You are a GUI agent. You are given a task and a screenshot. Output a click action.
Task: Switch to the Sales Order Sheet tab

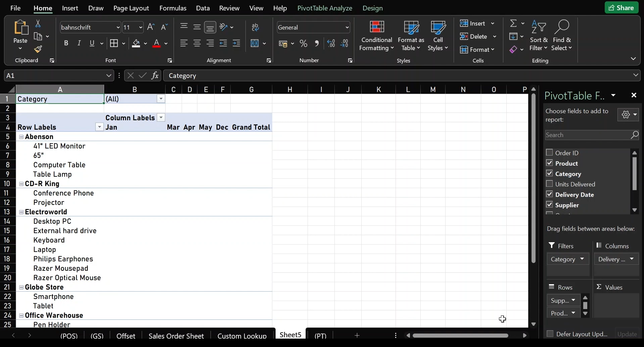[176, 336]
